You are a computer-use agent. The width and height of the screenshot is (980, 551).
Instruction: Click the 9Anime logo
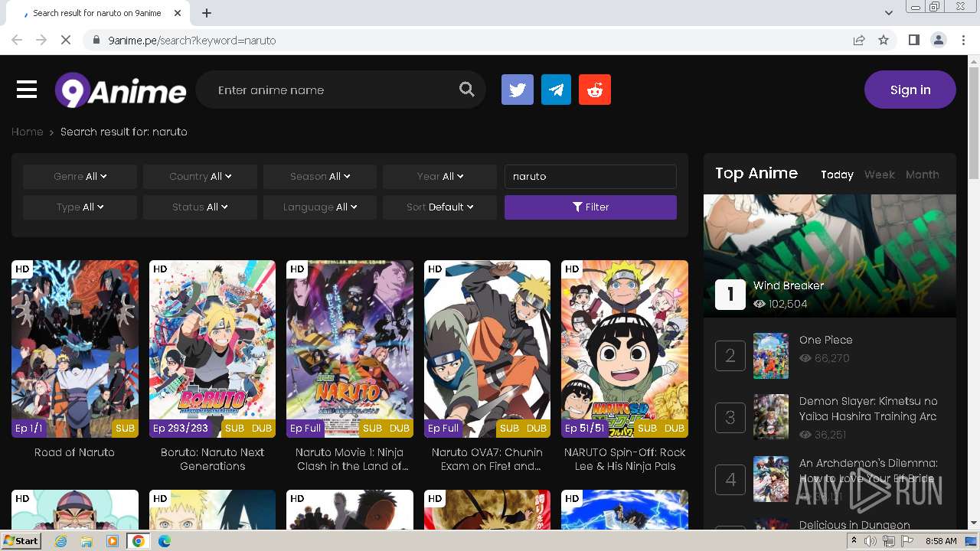(x=120, y=90)
